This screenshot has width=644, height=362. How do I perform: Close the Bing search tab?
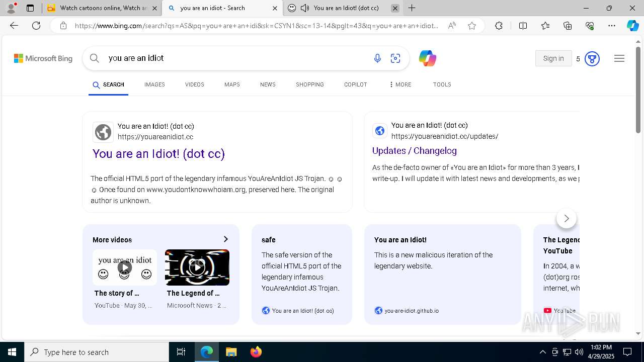[x=275, y=8]
